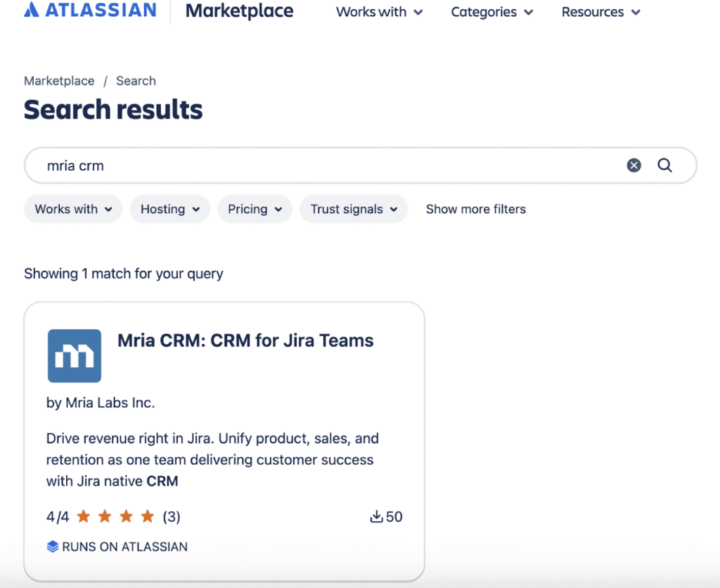The width and height of the screenshot is (720, 588).
Task: Expand the Trust signals filter dropdown
Action: click(x=354, y=209)
